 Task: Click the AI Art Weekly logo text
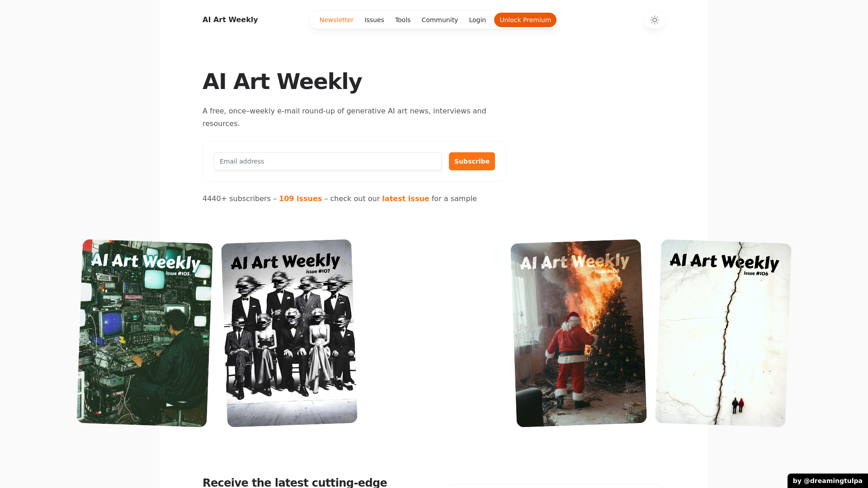tap(230, 19)
